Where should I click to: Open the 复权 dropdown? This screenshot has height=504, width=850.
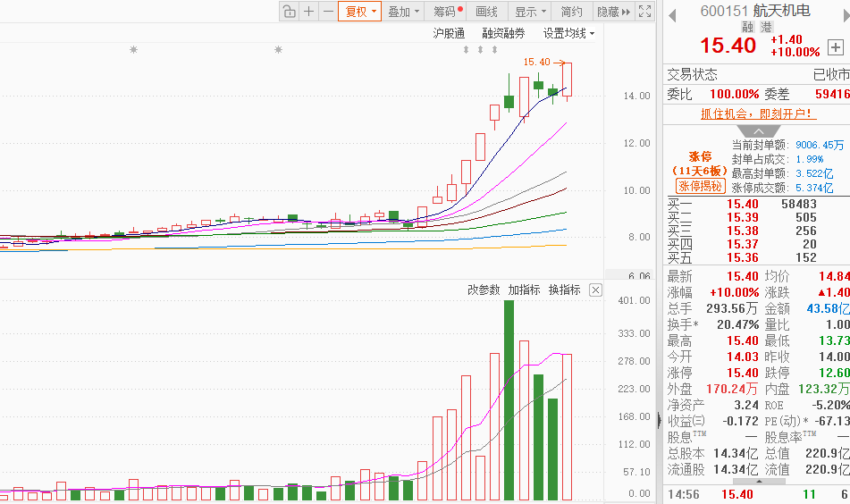coord(360,12)
